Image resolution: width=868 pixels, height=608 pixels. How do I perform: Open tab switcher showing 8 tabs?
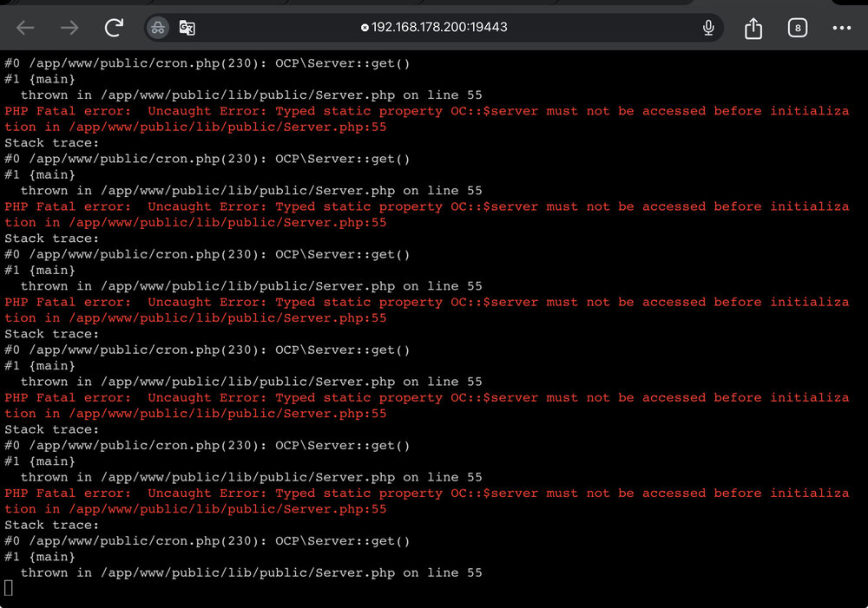(x=797, y=28)
